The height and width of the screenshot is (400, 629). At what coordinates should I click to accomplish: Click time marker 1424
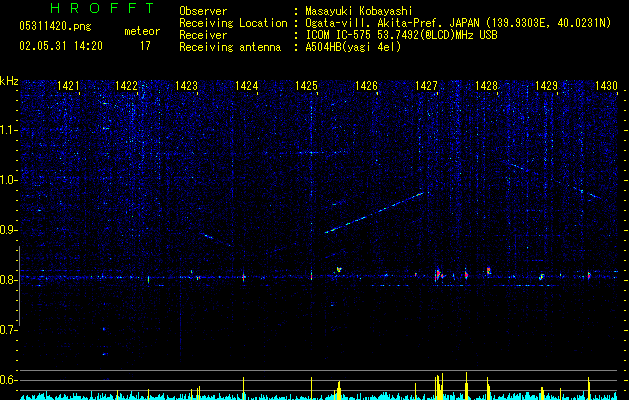(x=246, y=86)
